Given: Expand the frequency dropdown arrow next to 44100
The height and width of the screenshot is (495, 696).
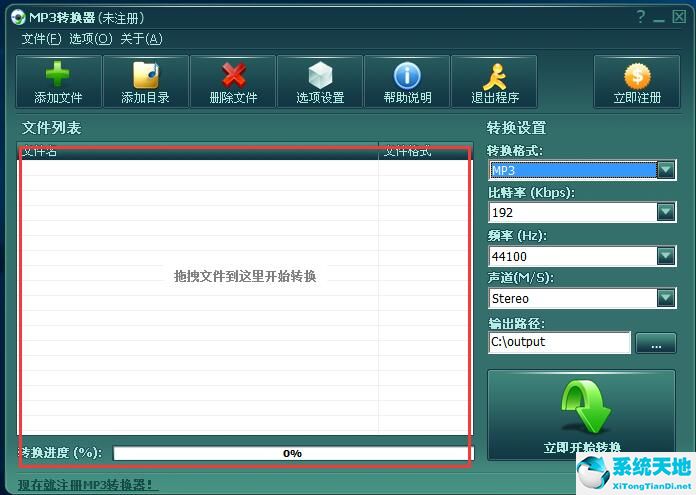Looking at the screenshot, I should pos(666,256).
